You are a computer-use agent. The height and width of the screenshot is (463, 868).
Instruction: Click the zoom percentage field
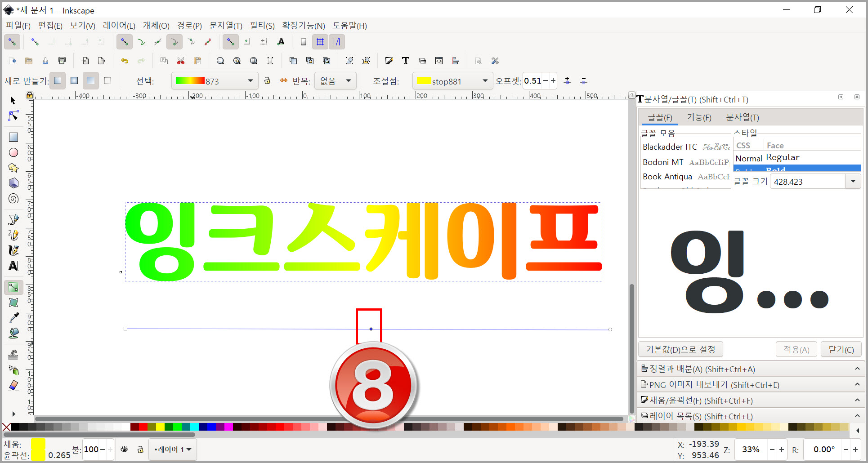point(751,449)
